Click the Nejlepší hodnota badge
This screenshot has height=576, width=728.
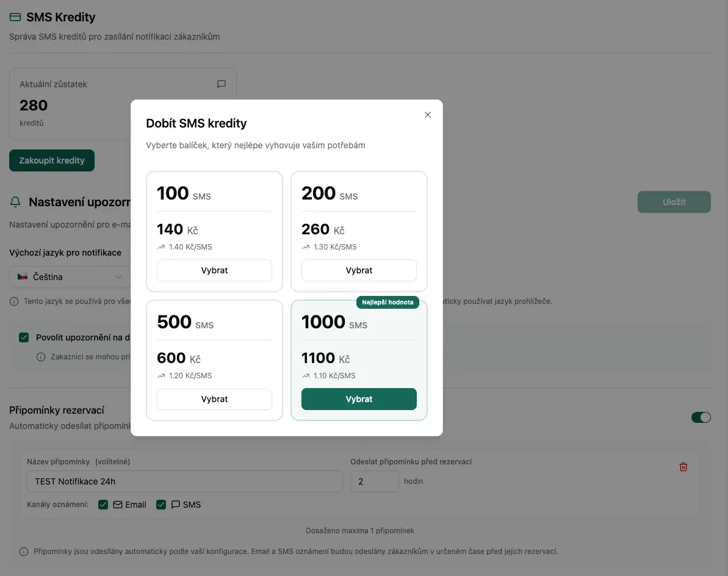tap(387, 302)
